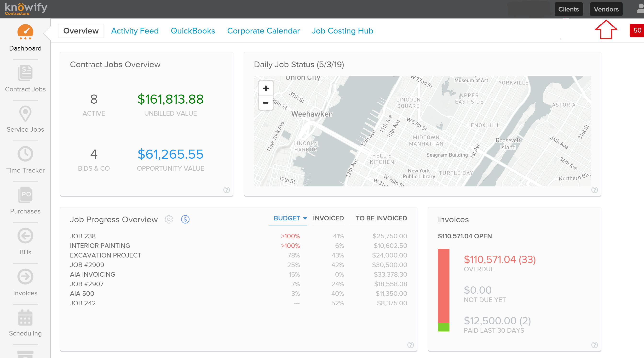This screenshot has height=358, width=644.
Task: Click the Clients button
Action: [569, 9]
